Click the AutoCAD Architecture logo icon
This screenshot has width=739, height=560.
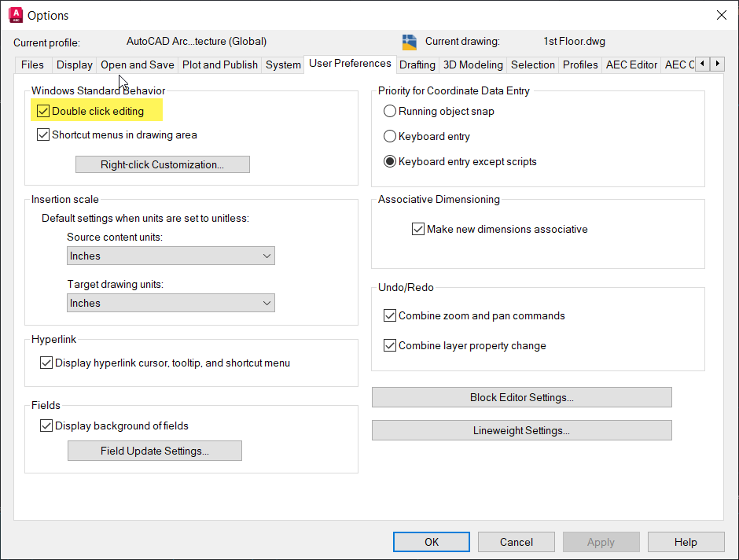click(x=15, y=14)
